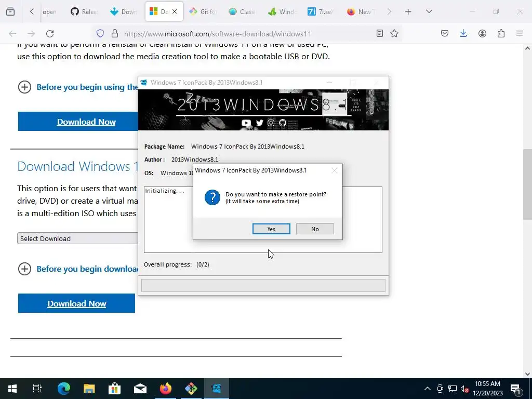Open the Git taskbar icon
Viewport: 532px width, 399px height.
191,389
